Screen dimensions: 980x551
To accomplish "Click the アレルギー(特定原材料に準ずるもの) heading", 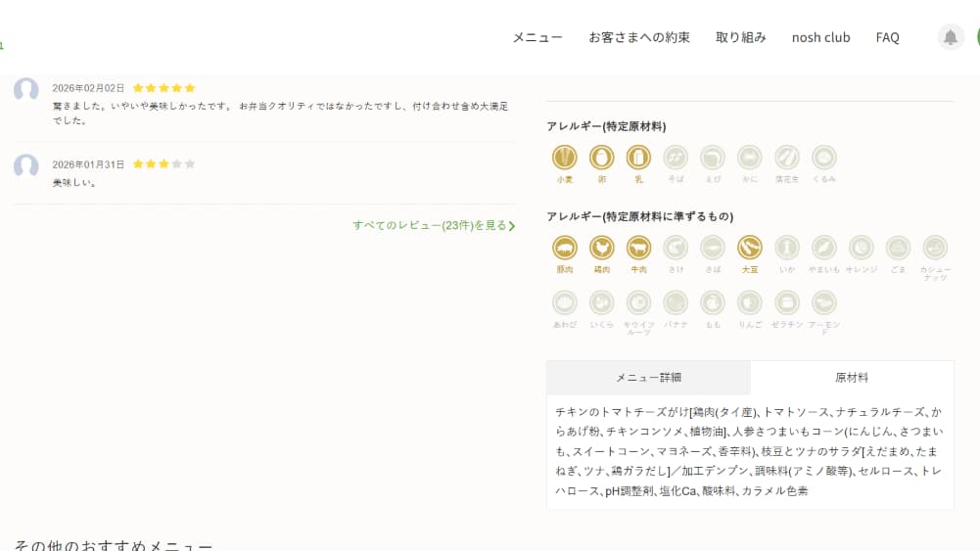I will pyautogui.click(x=640, y=216).
